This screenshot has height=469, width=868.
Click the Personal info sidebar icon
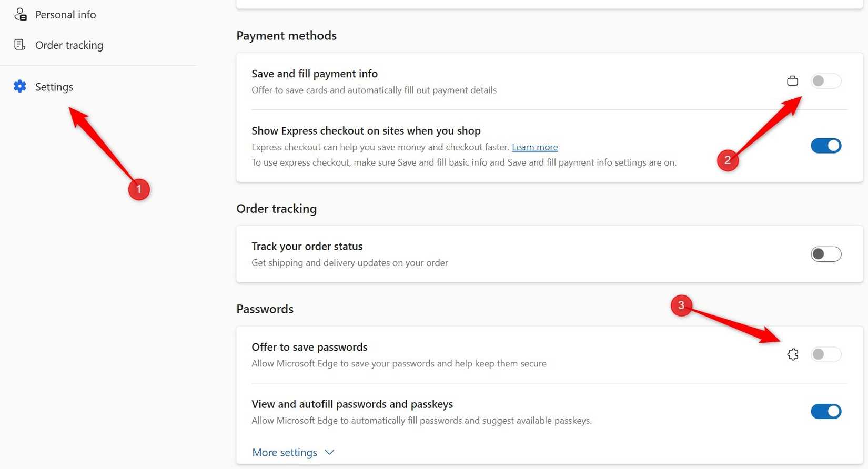[20, 15]
